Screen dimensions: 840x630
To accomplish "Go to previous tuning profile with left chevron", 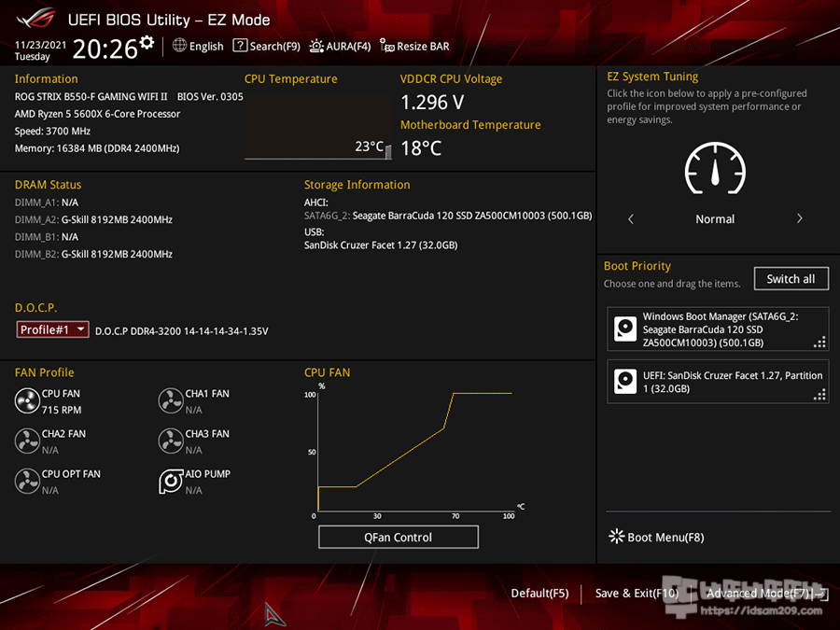I will coord(631,219).
